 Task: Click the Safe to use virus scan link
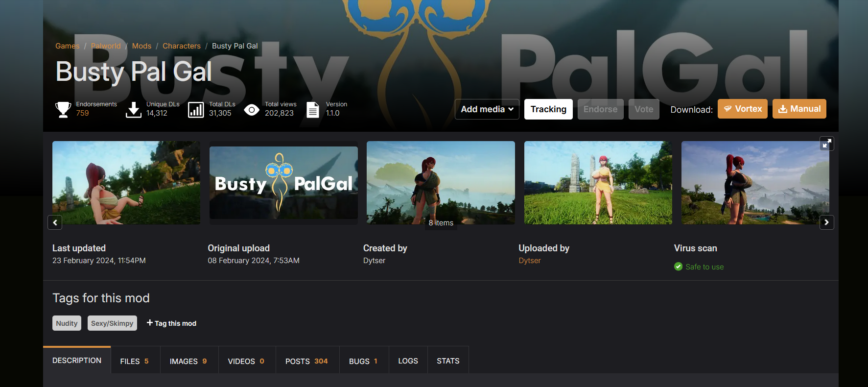point(704,267)
